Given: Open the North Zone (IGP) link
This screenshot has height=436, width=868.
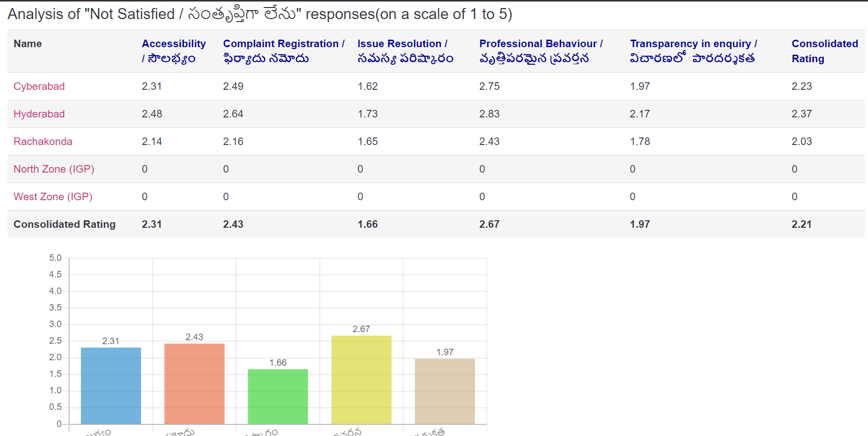Looking at the screenshot, I should point(54,169).
